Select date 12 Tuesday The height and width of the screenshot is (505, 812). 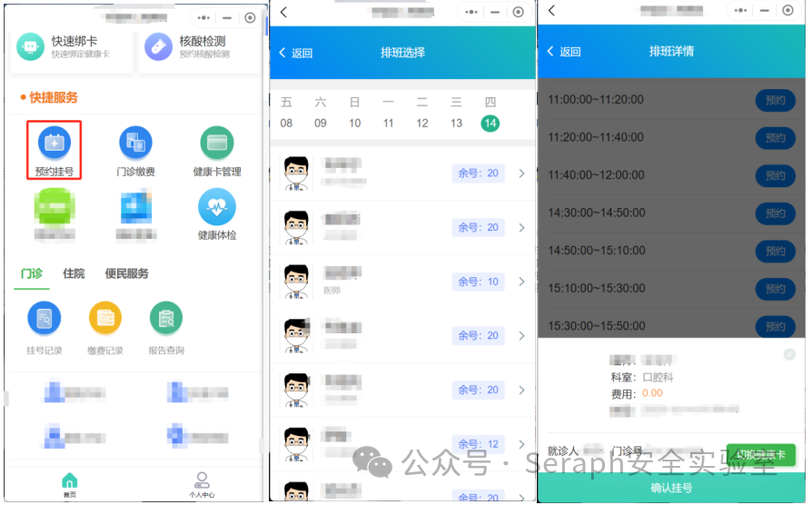coord(422,124)
